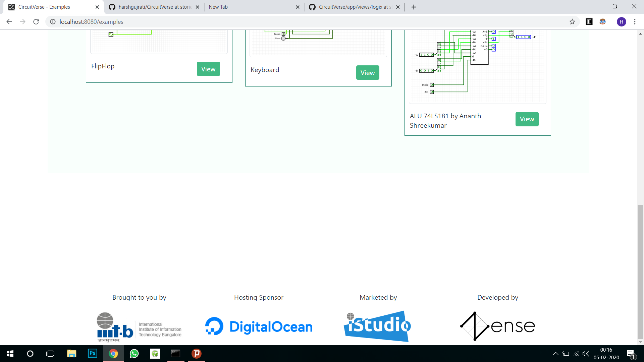This screenshot has height=362, width=644.
Task: Open File Explorer from the taskbar
Action: [x=71, y=354]
